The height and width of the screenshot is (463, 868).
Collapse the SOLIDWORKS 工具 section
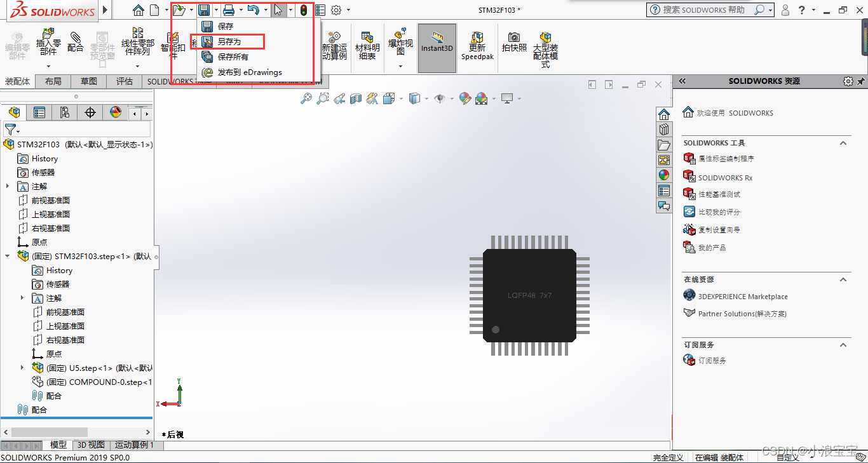tap(843, 143)
